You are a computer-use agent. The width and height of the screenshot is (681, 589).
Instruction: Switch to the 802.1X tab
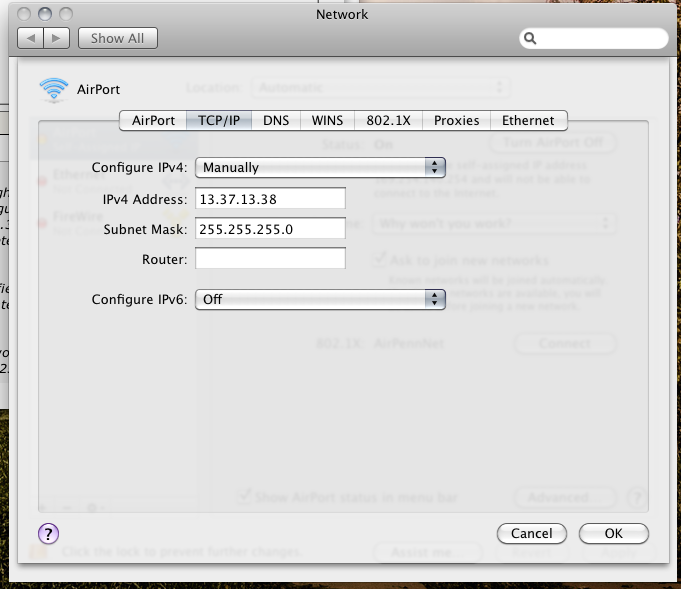coord(388,120)
